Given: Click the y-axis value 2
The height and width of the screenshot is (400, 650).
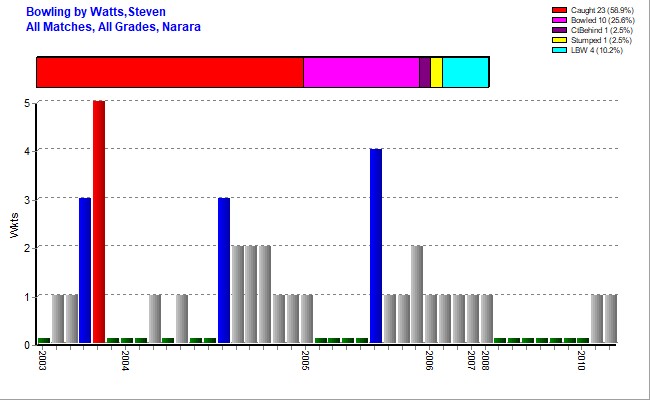Looking at the screenshot, I should (x=27, y=248).
